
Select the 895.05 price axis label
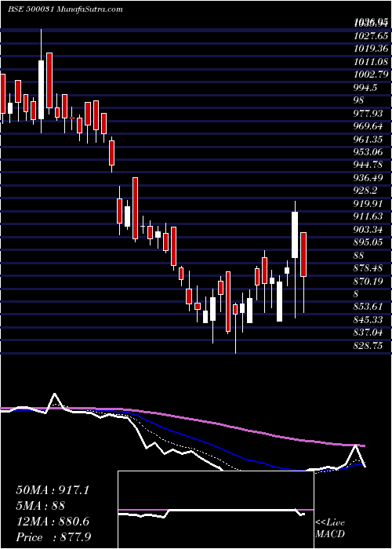click(368, 242)
